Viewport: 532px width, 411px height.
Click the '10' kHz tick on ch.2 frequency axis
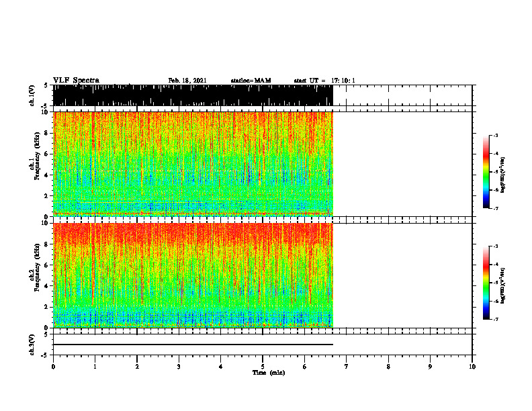[x=45, y=223]
